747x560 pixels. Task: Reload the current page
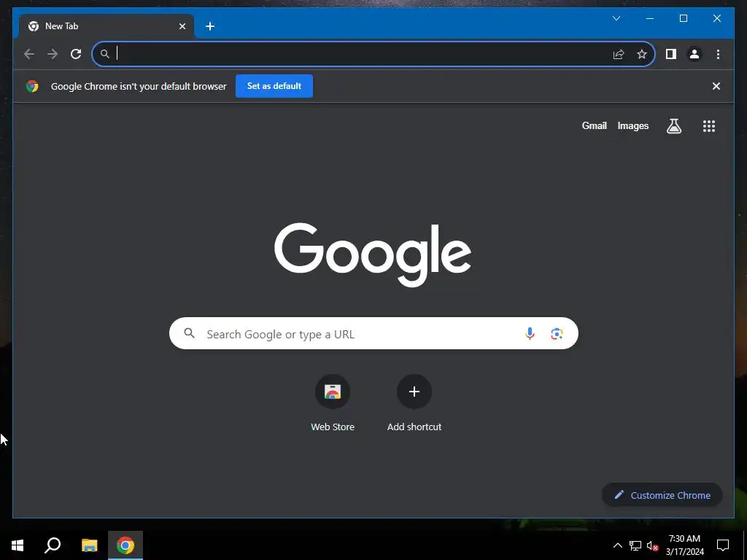tap(76, 54)
